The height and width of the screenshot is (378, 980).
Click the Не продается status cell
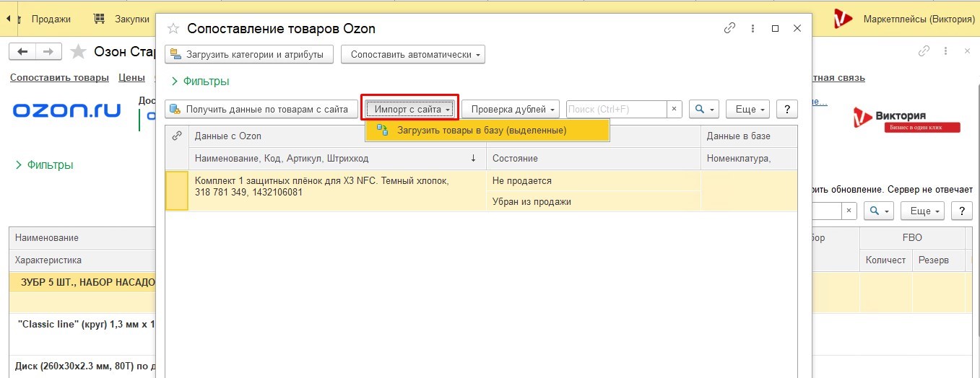593,181
